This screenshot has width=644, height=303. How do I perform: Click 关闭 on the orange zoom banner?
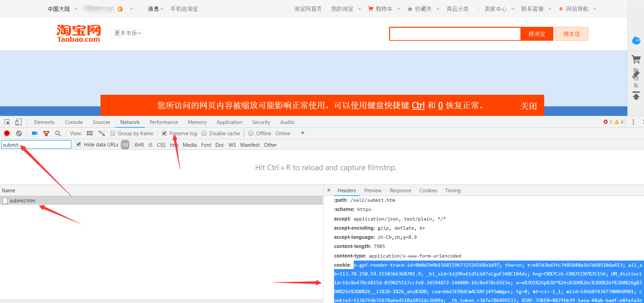pyautogui.click(x=528, y=106)
